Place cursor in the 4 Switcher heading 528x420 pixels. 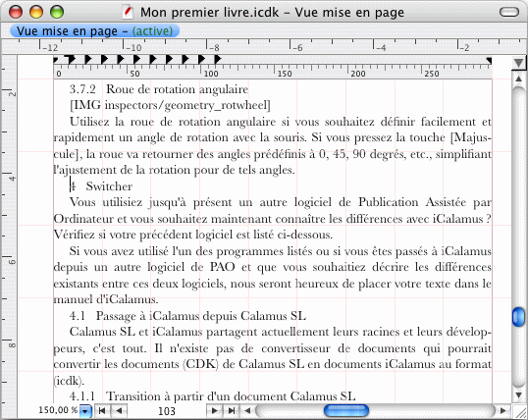coord(101,186)
